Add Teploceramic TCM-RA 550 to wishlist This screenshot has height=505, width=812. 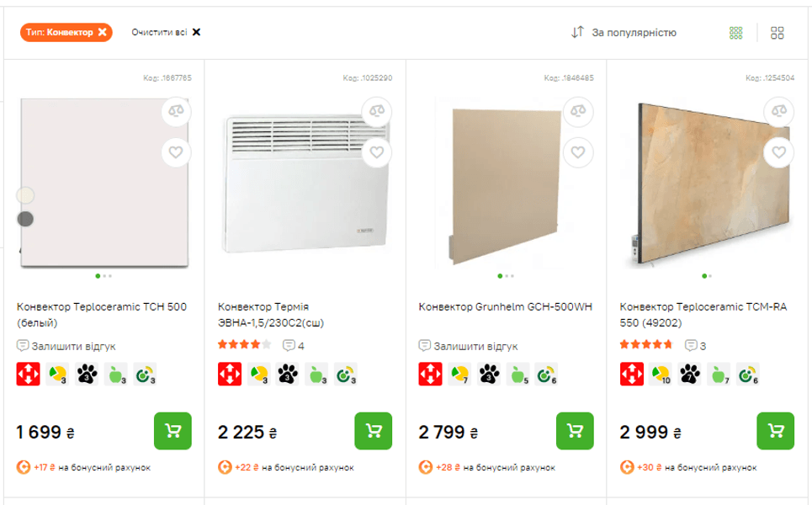778,152
